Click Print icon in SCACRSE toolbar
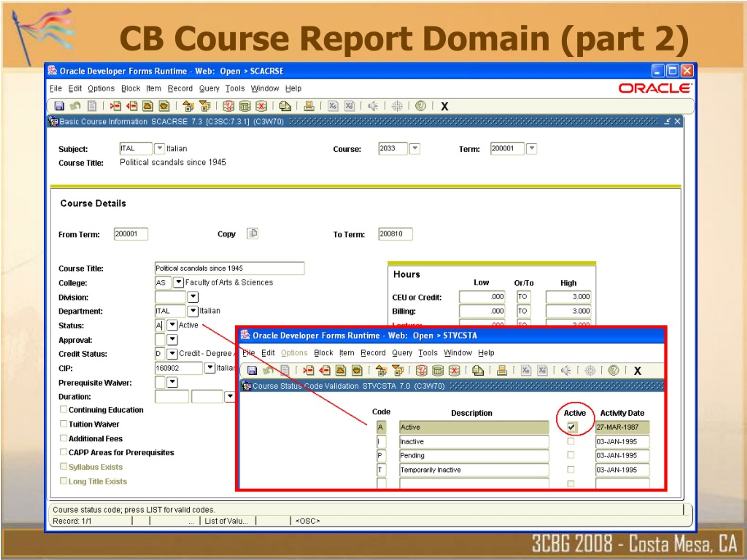Viewport: 747px width, 560px height. point(309,106)
